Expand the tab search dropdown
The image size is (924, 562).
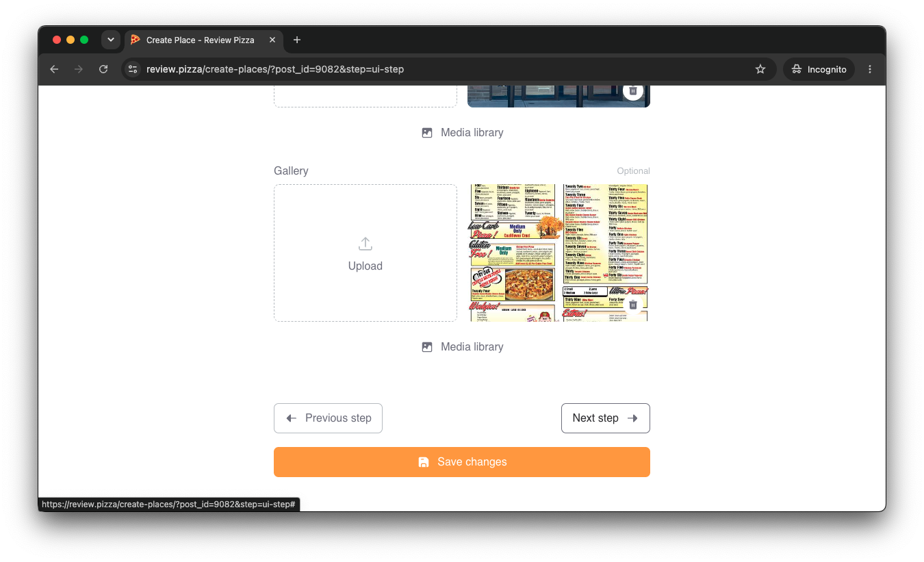pos(110,40)
